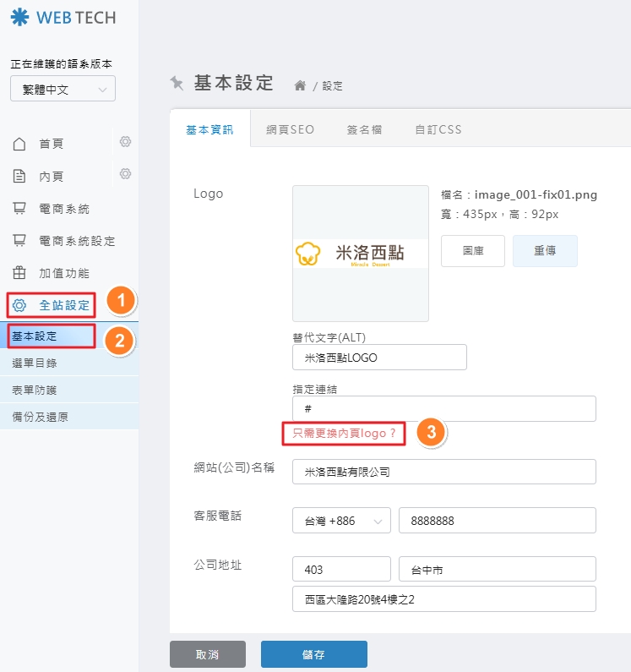The image size is (631, 672).
Task: Click the 重傳 re-upload button
Action: (x=545, y=251)
